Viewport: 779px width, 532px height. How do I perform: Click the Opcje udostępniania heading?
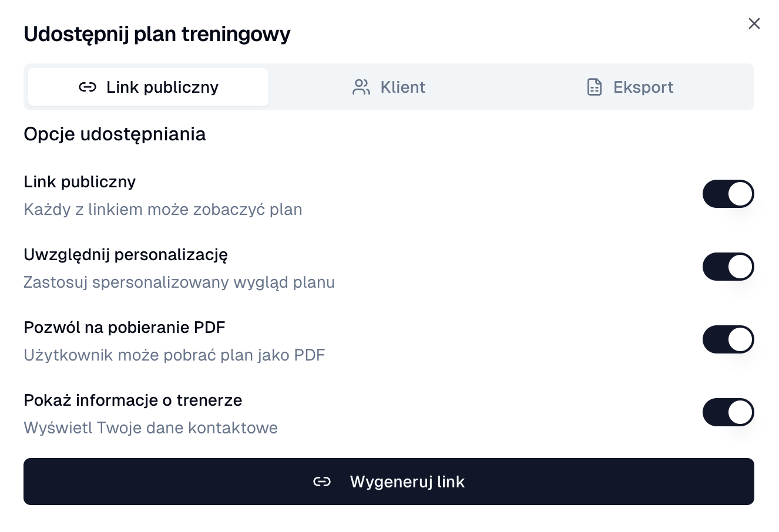115,134
